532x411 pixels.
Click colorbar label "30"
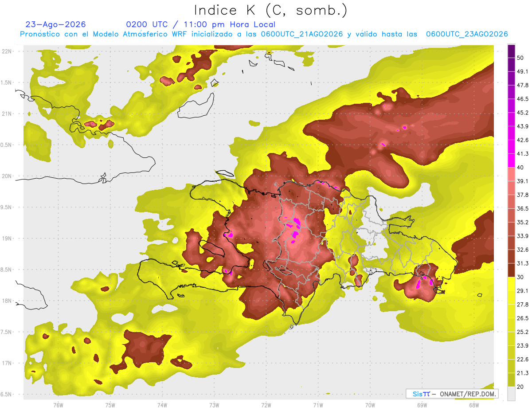click(x=521, y=277)
